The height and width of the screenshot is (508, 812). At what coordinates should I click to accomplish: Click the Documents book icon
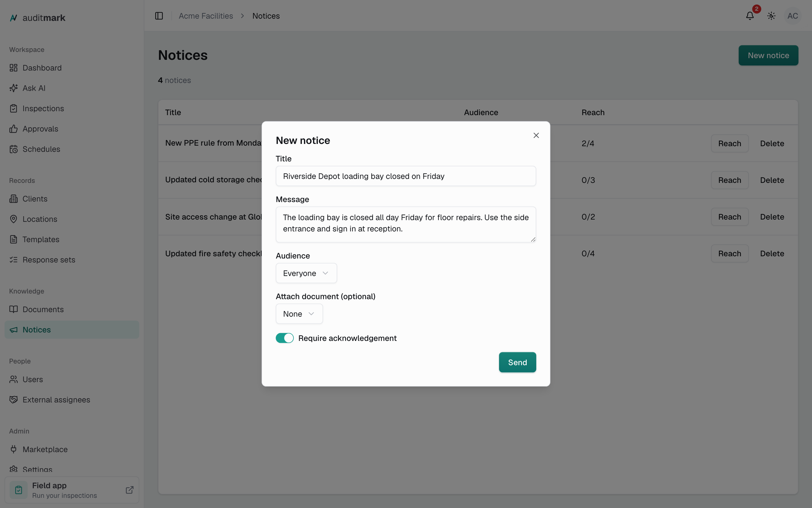click(14, 309)
